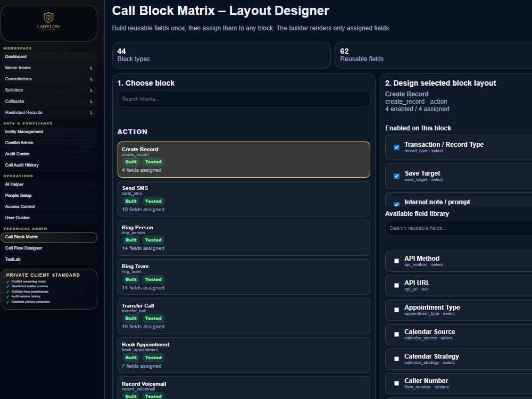The image size is (532, 399).
Task: Click the Built badge on Transfer Call
Action: pos(131,318)
